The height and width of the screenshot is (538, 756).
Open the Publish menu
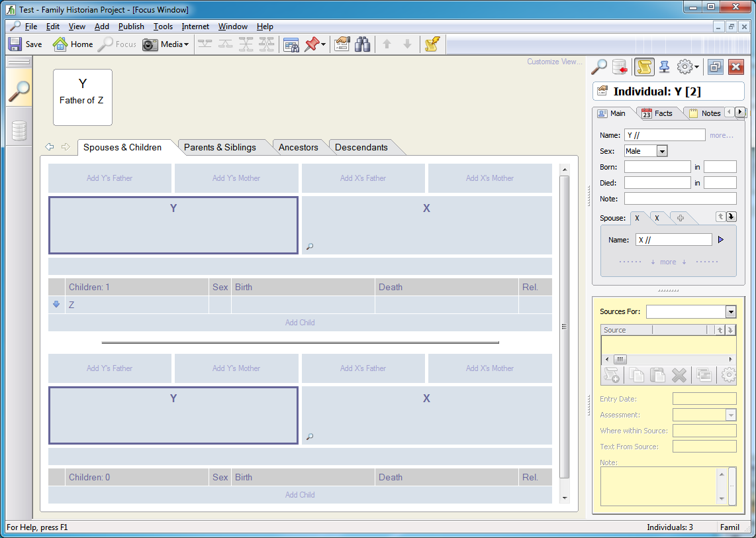pos(131,27)
